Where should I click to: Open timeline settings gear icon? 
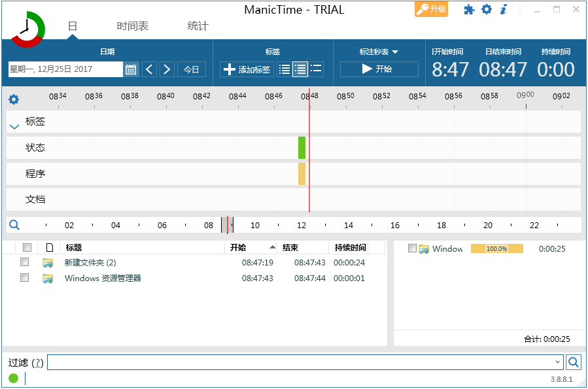14,99
